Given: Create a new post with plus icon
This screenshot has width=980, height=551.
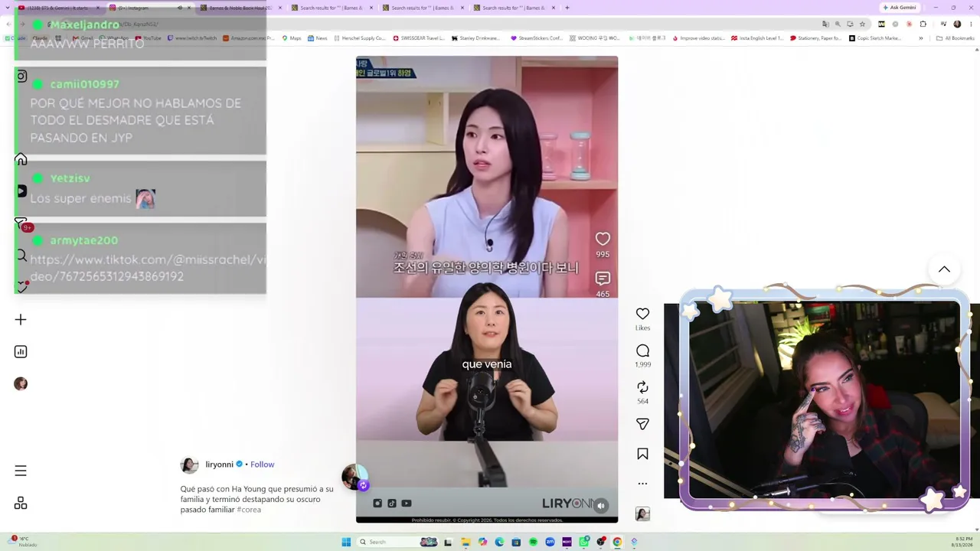Looking at the screenshot, I should [x=21, y=320].
